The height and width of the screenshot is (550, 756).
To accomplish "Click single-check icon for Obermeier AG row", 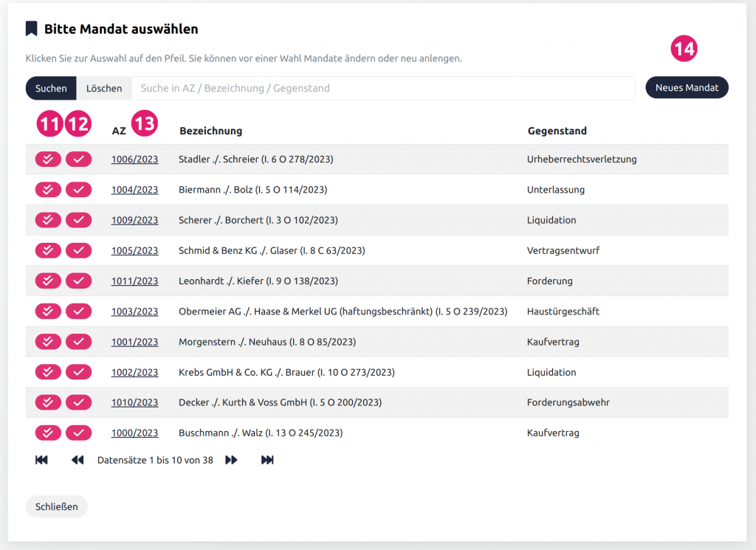I will point(78,312).
